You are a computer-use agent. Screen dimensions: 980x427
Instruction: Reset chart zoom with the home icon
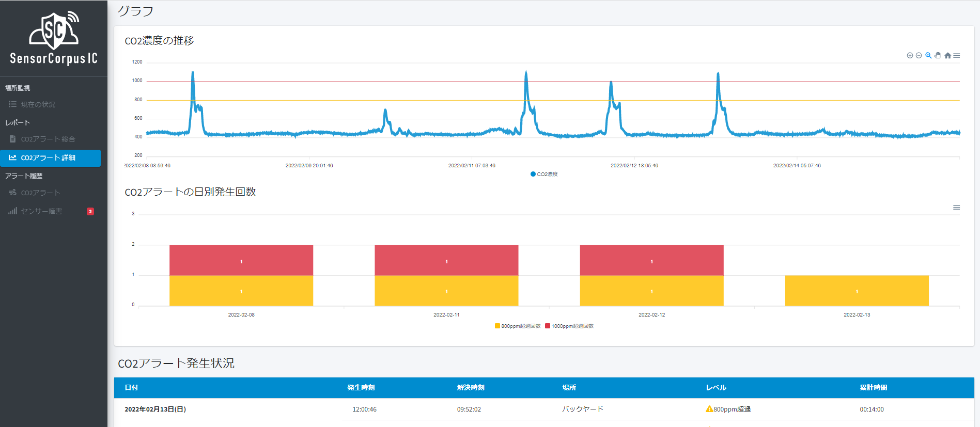click(x=947, y=55)
